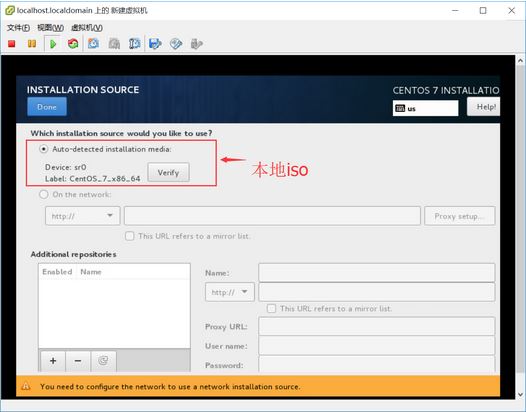526x412 pixels.
Task: Click the Help! button
Action: point(483,107)
